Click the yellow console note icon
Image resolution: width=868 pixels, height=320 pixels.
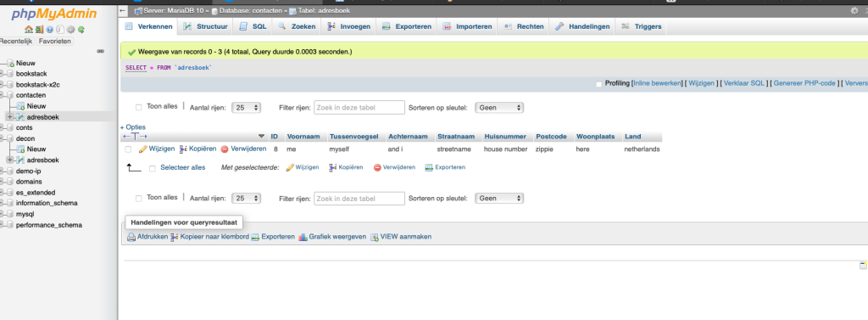pyautogui.click(x=862, y=266)
